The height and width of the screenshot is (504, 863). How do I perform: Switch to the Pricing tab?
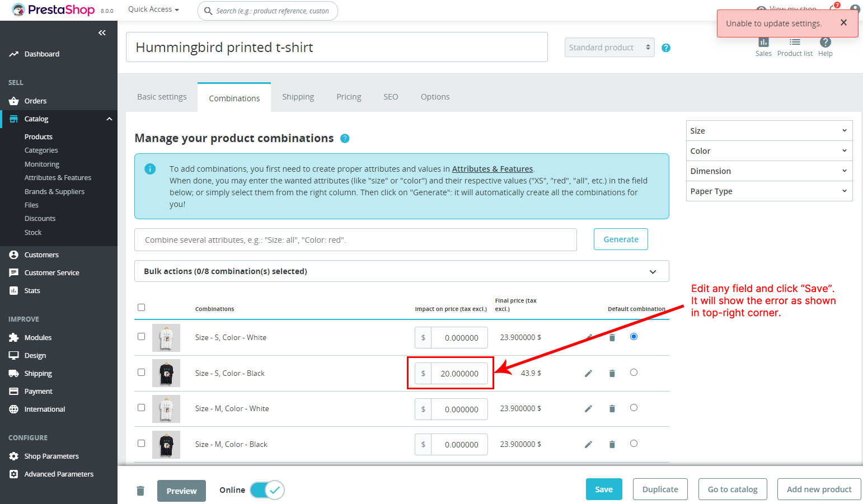349,96
